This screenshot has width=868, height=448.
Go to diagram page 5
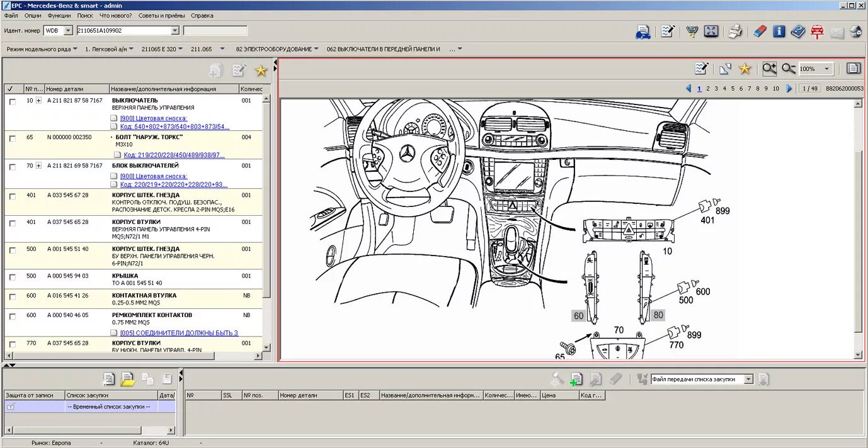[x=733, y=89]
